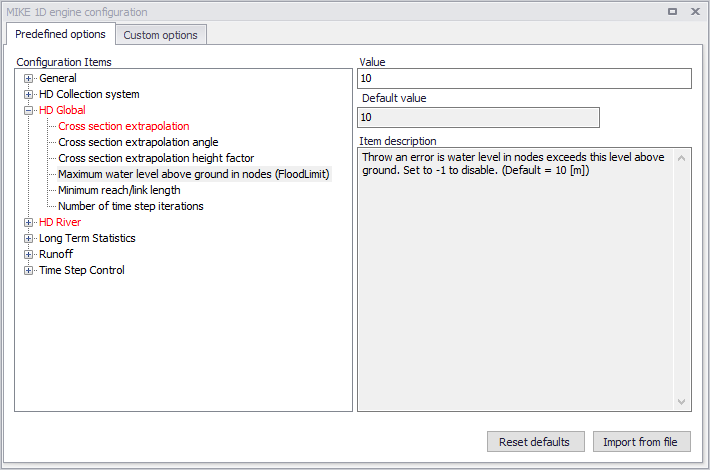Select the Time Step Control label
Screen dimensions: 710x470
click(82, 270)
